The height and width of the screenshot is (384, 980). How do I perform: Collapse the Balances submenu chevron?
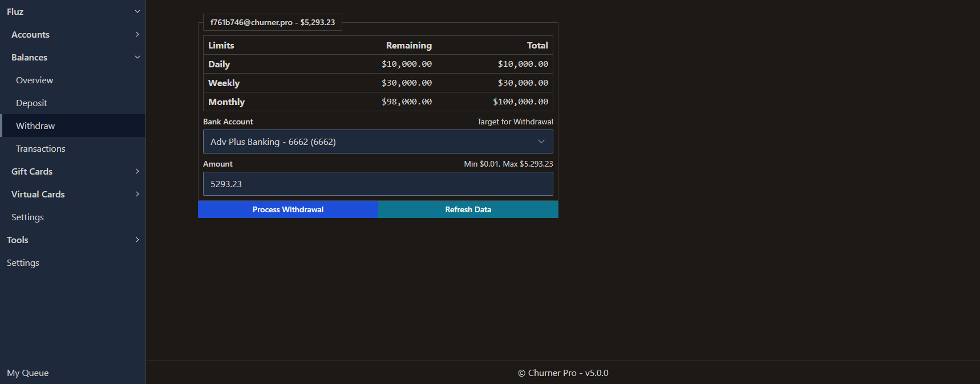(x=137, y=57)
